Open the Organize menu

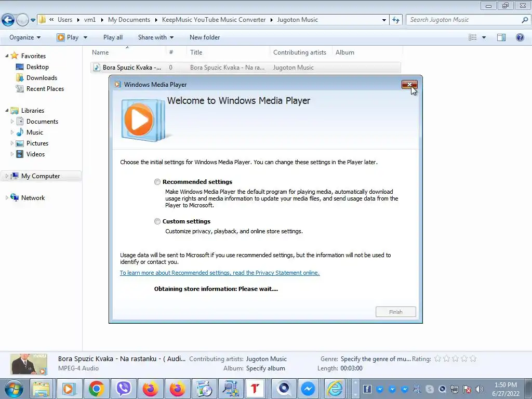click(x=25, y=37)
